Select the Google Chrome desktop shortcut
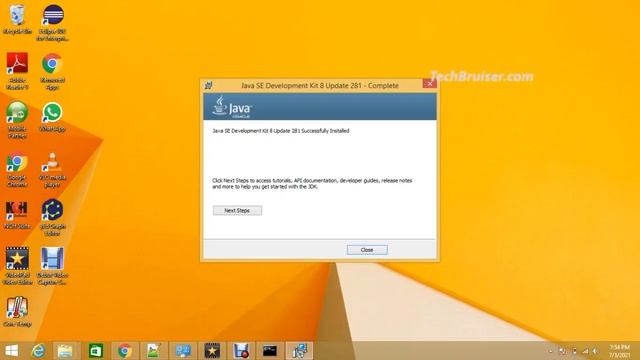 click(17, 169)
